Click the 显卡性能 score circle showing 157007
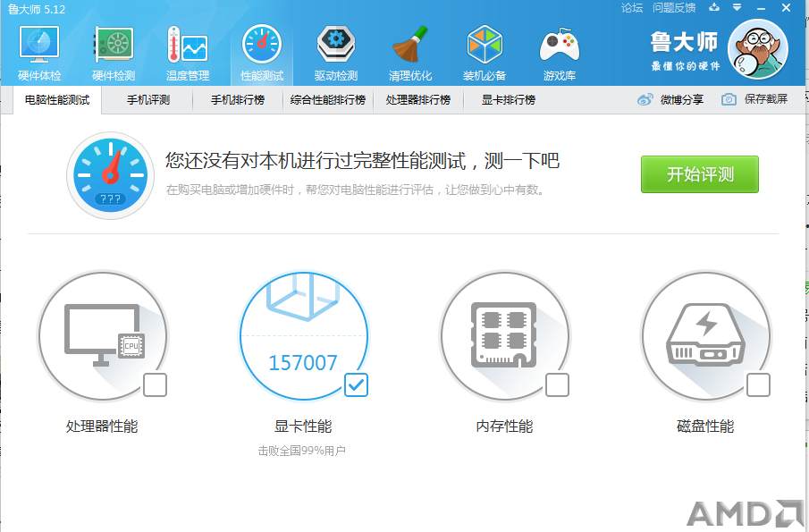The width and height of the screenshot is (809, 532). (303, 336)
